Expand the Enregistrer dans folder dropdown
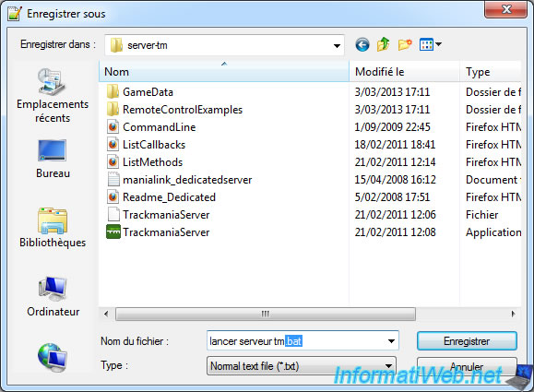The width and height of the screenshot is (534, 392). pyautogui.click(x=337, y=45)
